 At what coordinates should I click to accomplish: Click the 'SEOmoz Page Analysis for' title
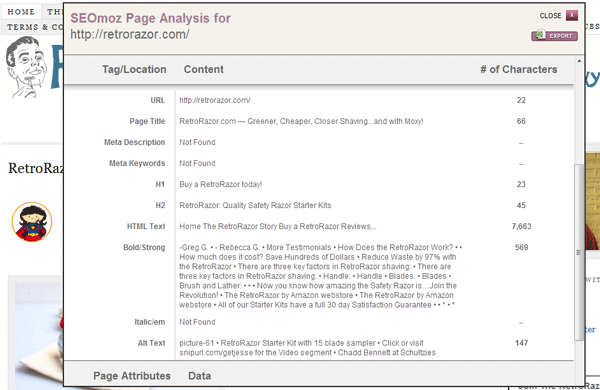[x=150, y=18]
